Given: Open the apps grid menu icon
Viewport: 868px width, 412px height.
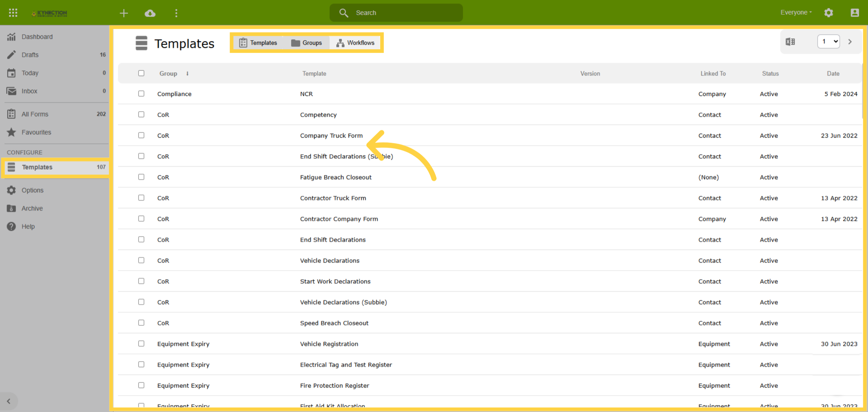Looking at the screenshot, I should coord(13,13).
